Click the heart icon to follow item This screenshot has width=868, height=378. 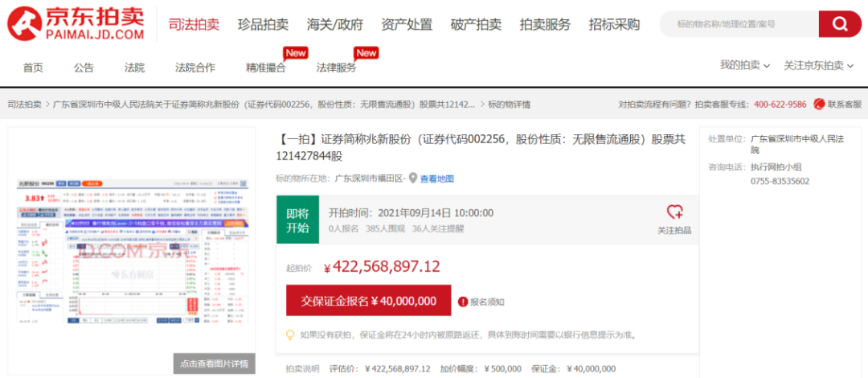674,212
